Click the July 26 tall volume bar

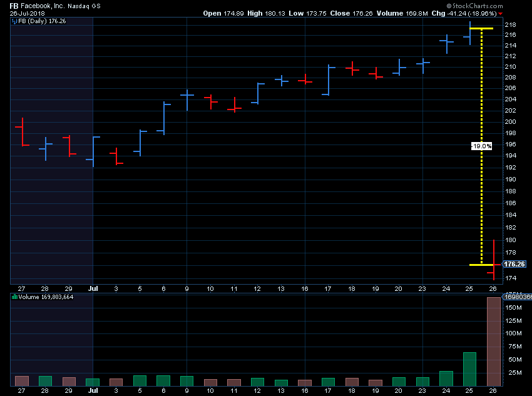[x=494, y=342]
